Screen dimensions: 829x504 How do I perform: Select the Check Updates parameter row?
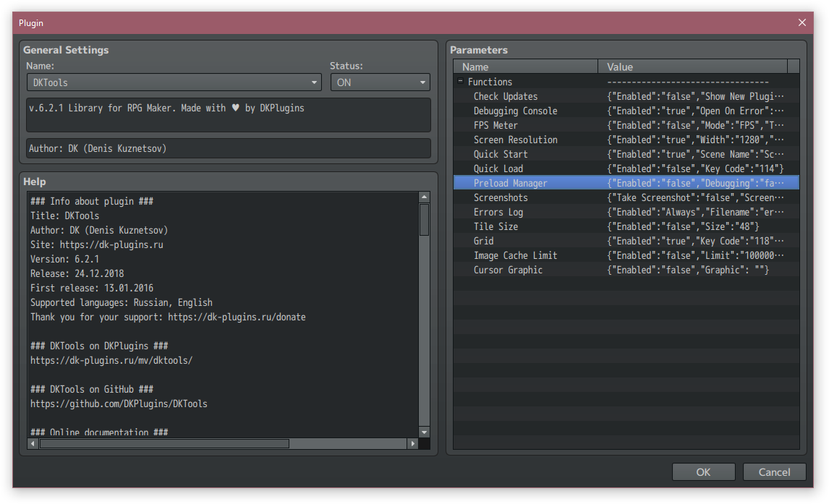(626, 97)
